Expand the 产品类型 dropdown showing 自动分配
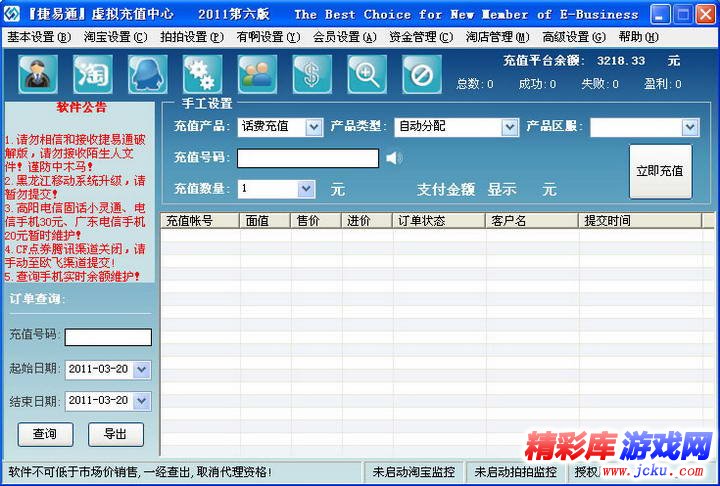The width and height of the screenshot is (720, 486). 509,127
